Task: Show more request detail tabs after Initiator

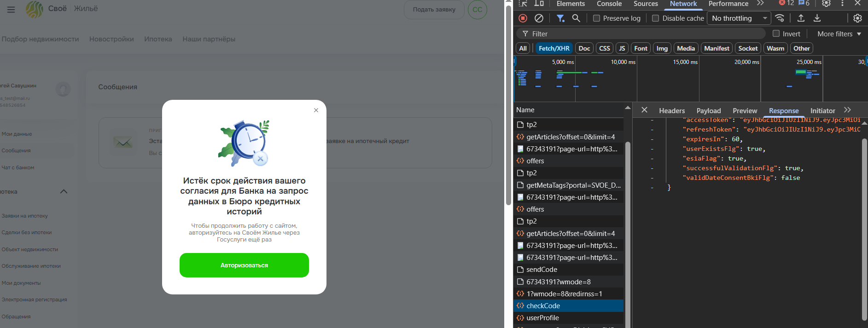Action: click(x=847, y=110)
